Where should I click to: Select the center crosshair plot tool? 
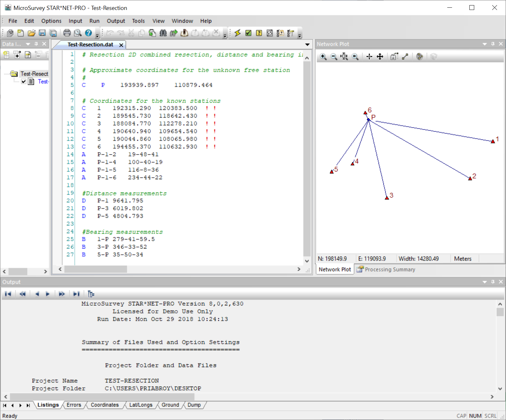click(x=369, y=57)
